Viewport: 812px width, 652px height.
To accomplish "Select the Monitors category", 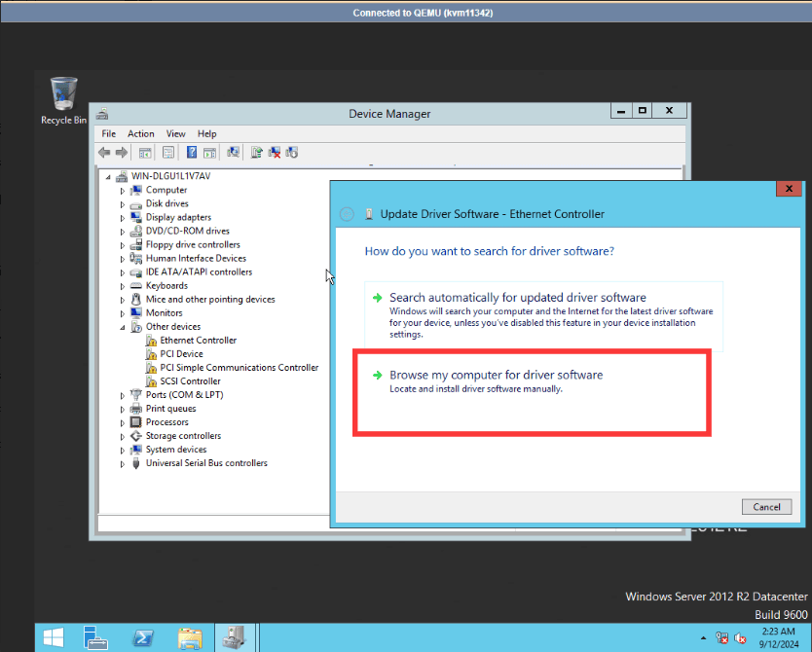I will tap(164, 313).
